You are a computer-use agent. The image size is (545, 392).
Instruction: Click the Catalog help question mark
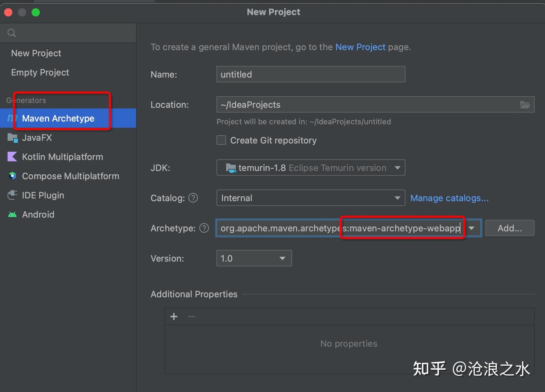(x=193, y=198)
